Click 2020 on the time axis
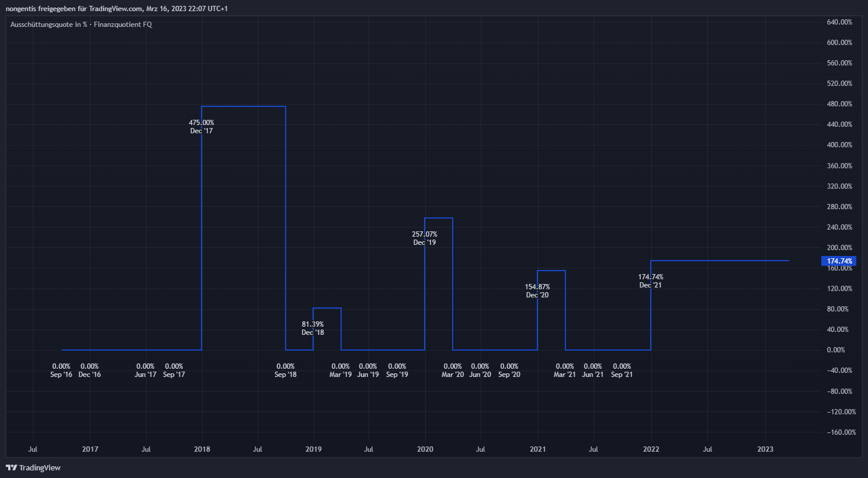Image resolution: width=868 pixels, height=478 pixels. tap(425, 449)
